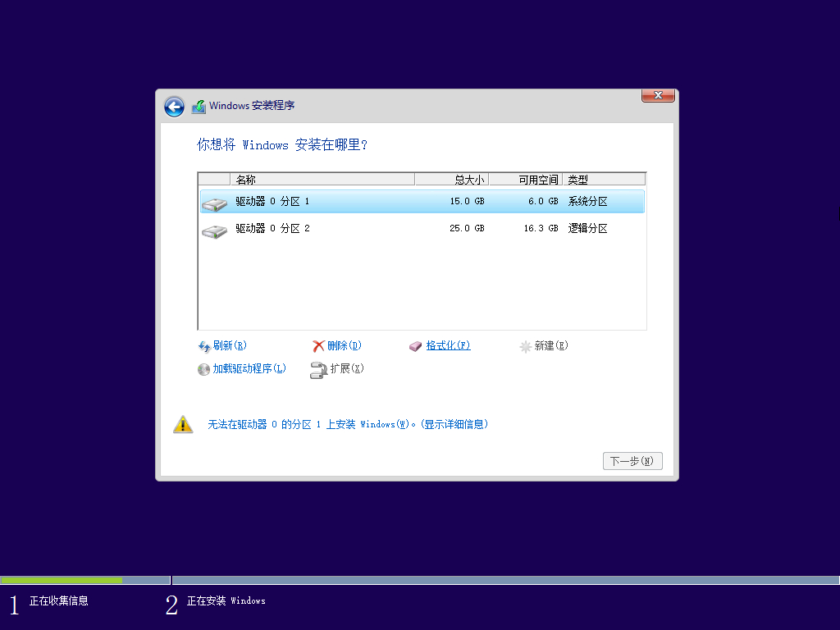
Task: Choose 扩展(X) to extend partition
Action: pos(347,368)
